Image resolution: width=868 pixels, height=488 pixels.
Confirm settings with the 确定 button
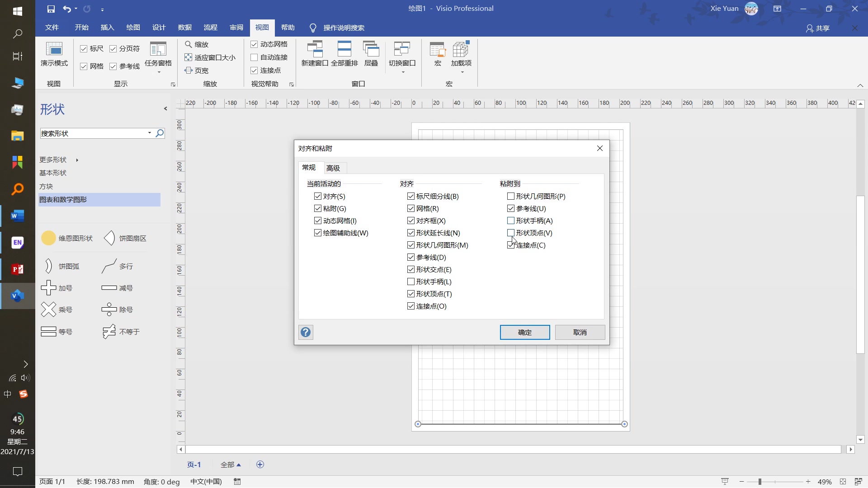[524, 332]
